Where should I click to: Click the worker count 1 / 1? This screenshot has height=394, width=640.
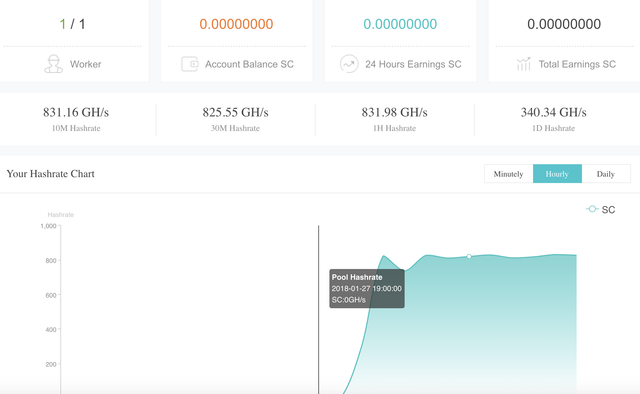[x=72, y=24]
